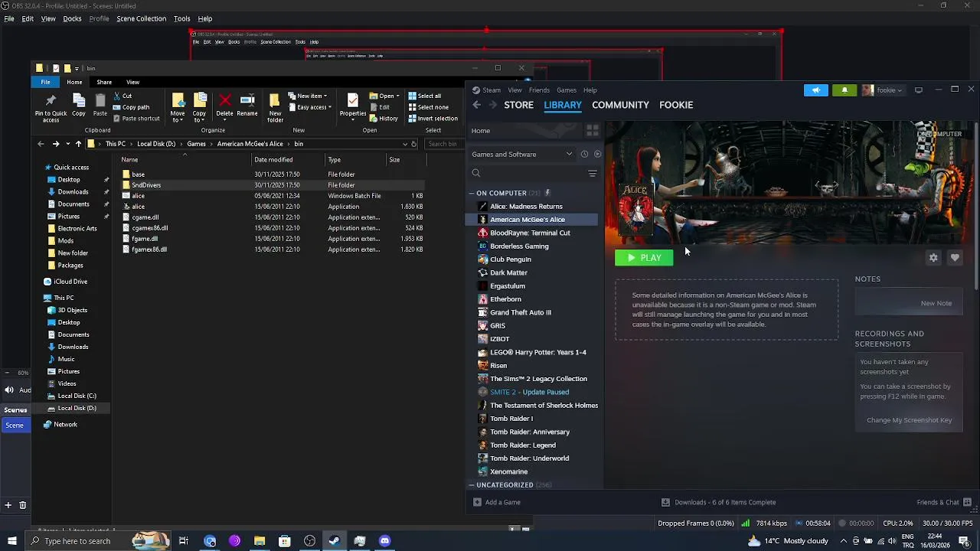
Task: Collapse the ON COMPUTER category
Action: [x=472, y=194]
